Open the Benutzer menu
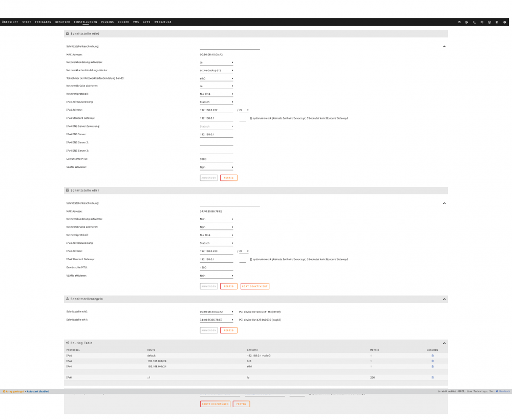The height and width of the screenshot is (420, 512). click(62, 22)
